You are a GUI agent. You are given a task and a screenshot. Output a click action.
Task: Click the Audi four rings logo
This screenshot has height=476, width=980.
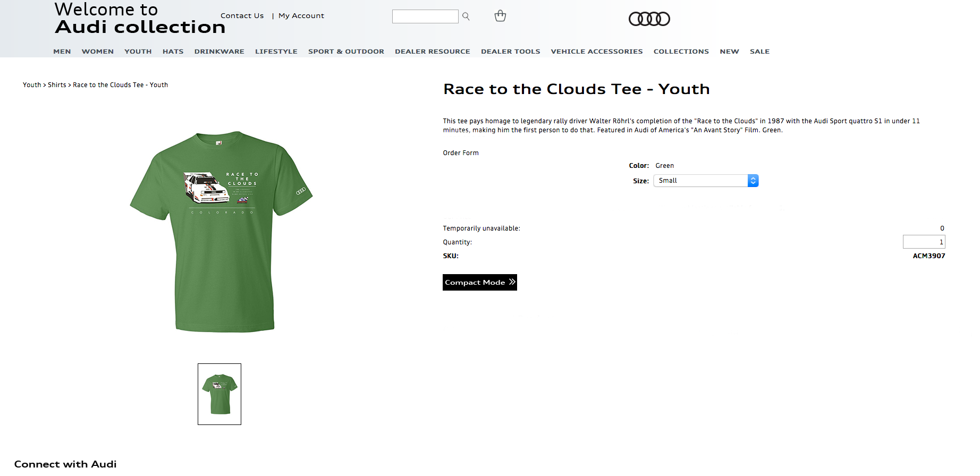(x=649, y=19)
